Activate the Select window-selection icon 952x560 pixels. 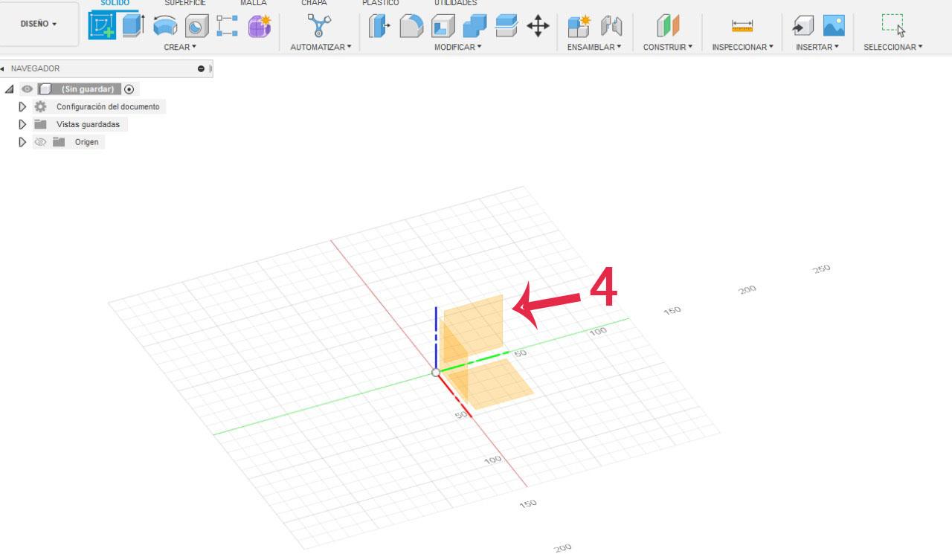893,25
